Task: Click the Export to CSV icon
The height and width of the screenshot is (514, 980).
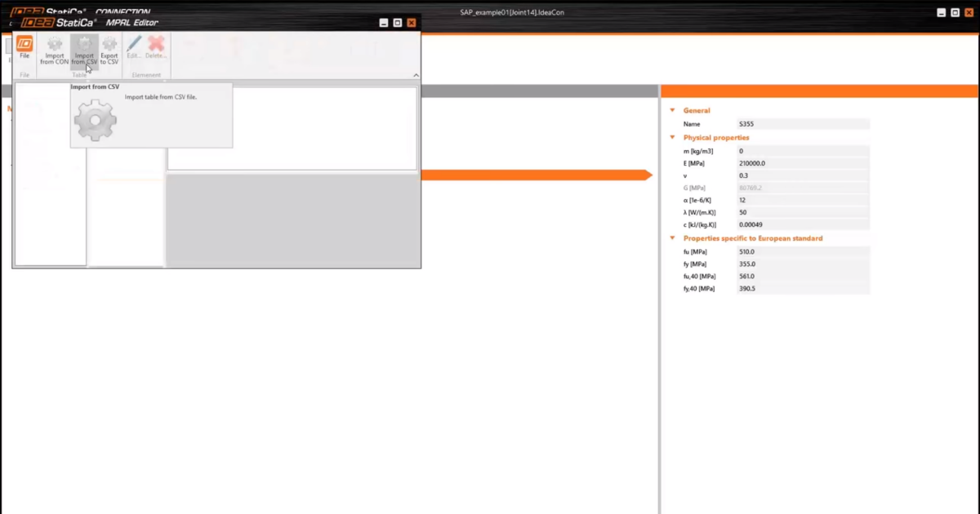Action: pos(109,45)
